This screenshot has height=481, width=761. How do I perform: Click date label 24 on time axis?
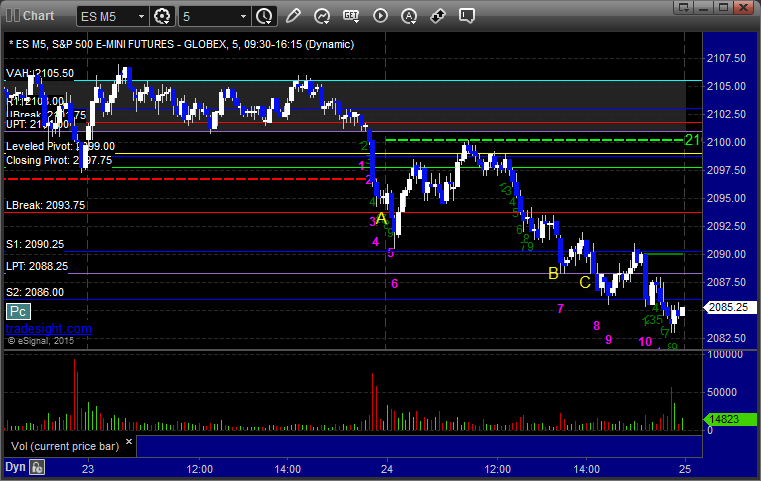click(x=387, y=469)
